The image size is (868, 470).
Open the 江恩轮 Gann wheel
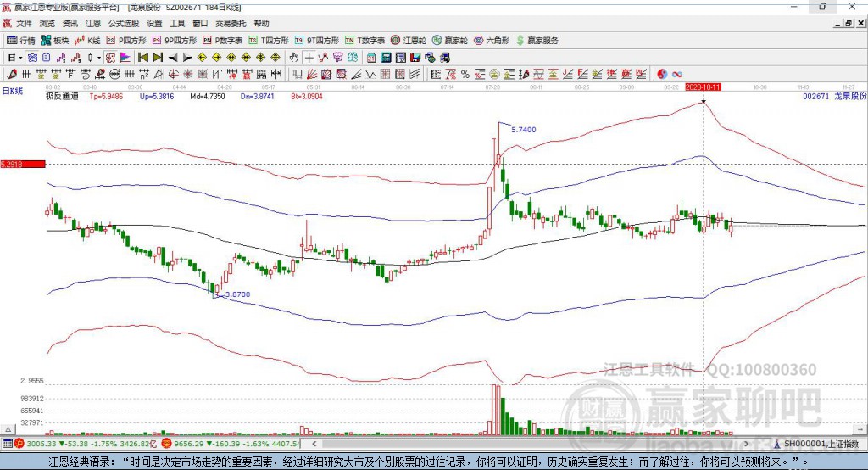point(409,41)
